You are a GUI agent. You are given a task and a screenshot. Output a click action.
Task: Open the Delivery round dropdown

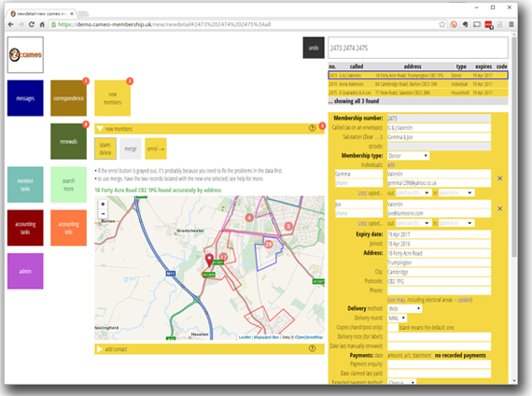[x=397, y=318]
